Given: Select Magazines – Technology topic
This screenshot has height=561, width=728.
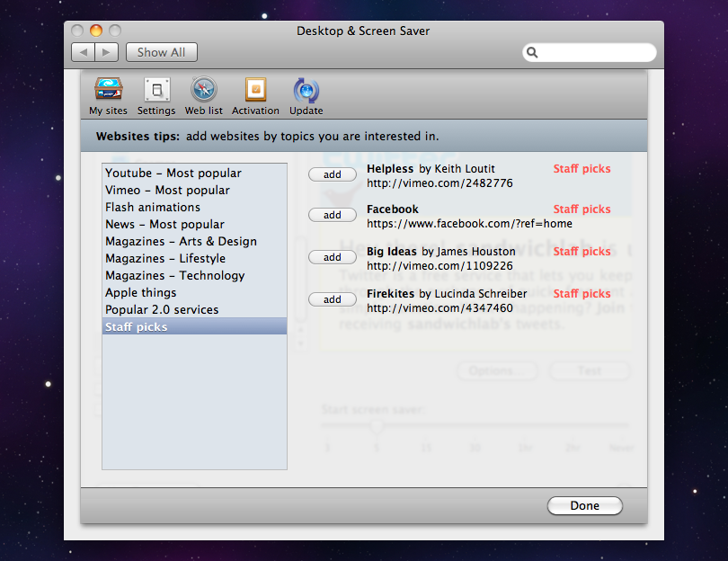Looking at the screenshot, I should (x=174, y=276).
